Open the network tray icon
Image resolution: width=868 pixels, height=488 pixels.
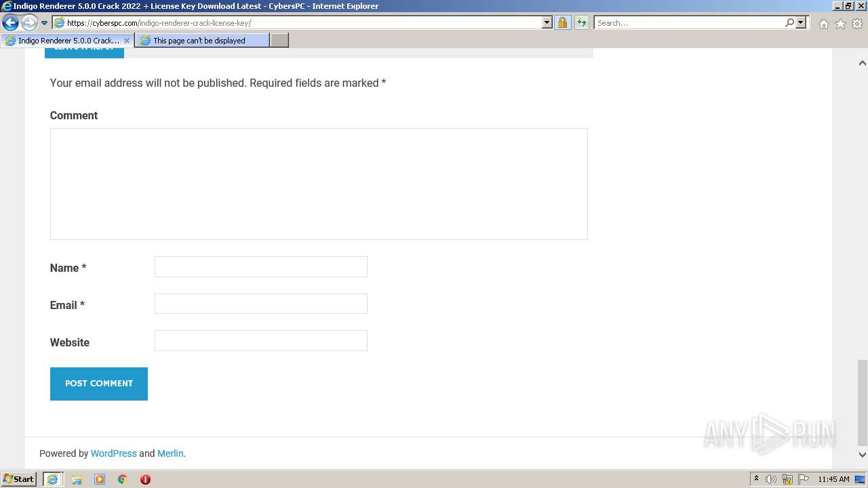(x=787, y=479)
